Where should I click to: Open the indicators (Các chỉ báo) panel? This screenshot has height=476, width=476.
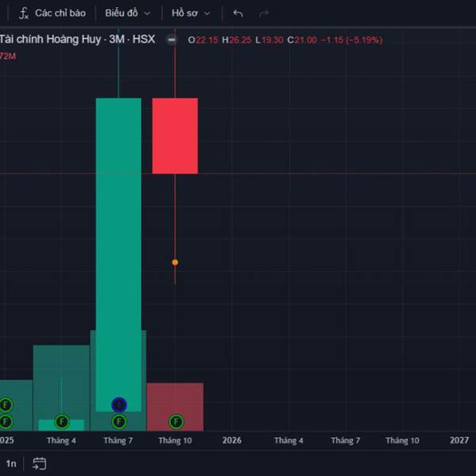pyautogui.click(x=52, y=13)
